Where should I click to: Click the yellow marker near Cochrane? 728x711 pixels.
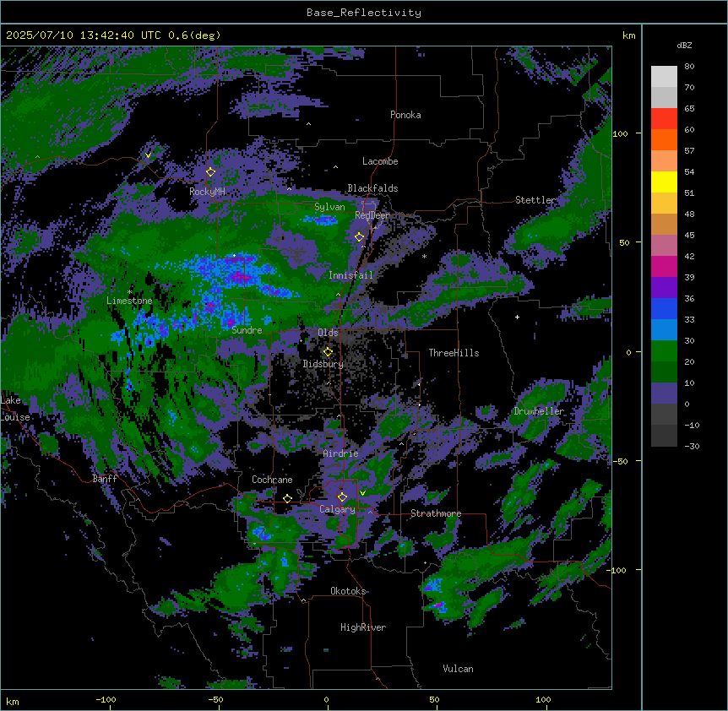click(x=287, y=498)
